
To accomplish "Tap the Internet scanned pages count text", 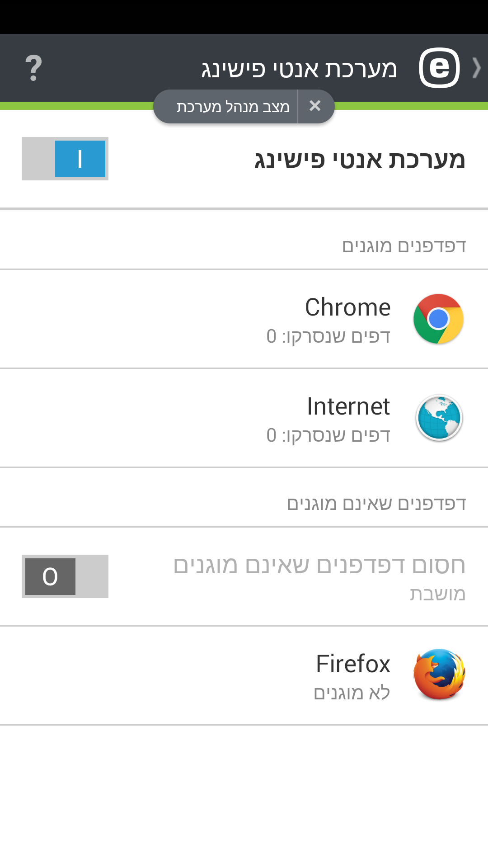I will pyautogui.click(x=328, y=435).
